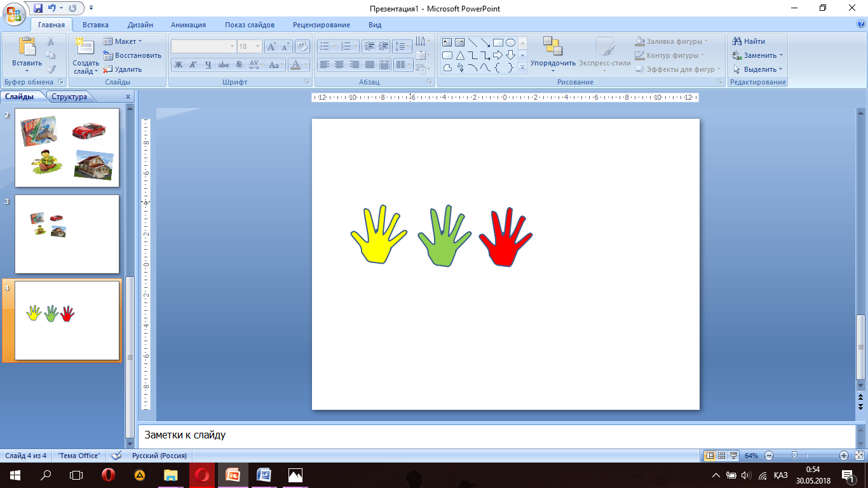This screenshot has height=488, width=868.
Task: Switch to slide sorter view
Action: click(721, 456)
